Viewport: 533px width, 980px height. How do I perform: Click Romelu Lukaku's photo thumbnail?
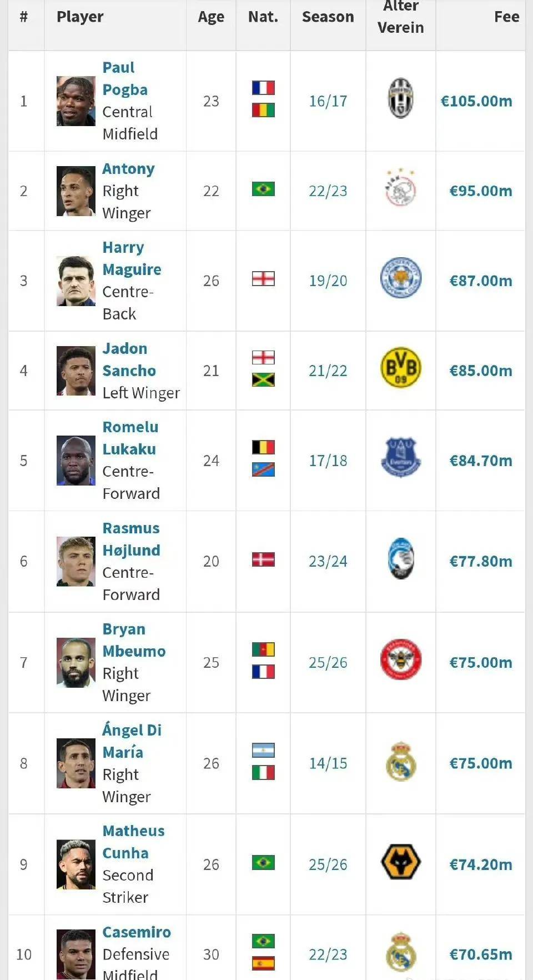76,461
